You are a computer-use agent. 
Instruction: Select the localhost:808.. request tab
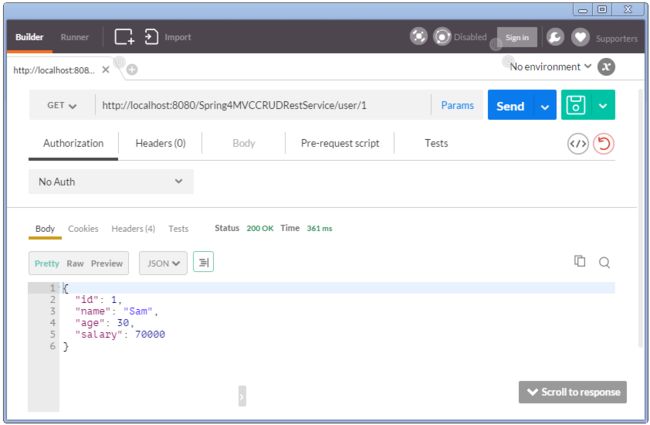[54, 70]
